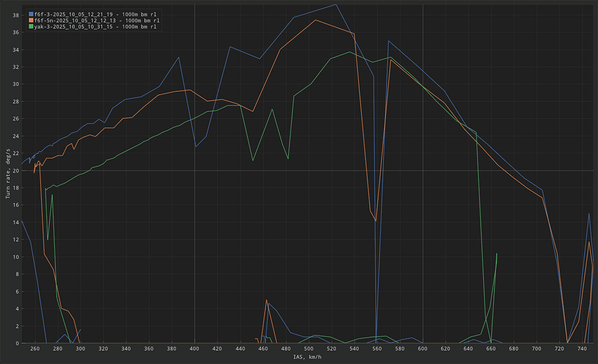Click the highest peak of the blue curve
598x364 pixels.
pyautogui.click(x=336, y=4)
